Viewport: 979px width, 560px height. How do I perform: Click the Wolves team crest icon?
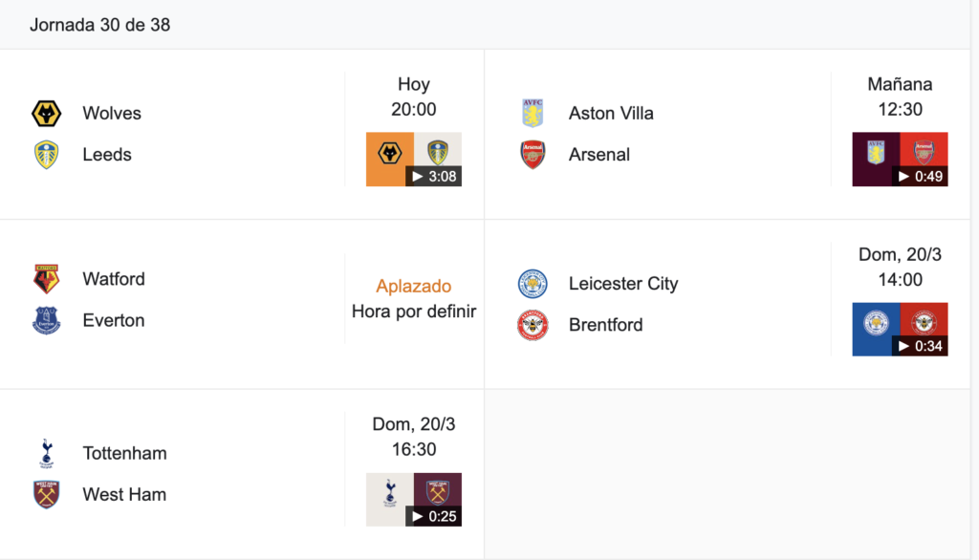(x=46, y=114)
